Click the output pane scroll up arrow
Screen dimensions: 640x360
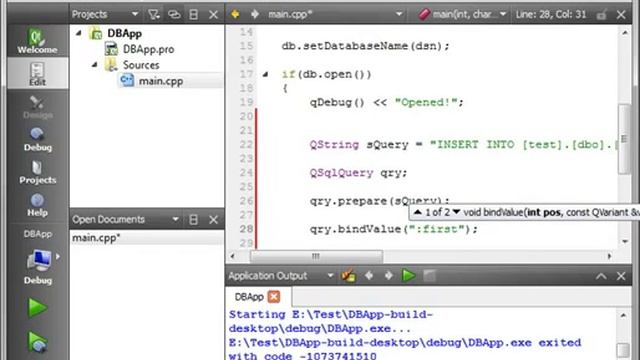tap(623, 315)
